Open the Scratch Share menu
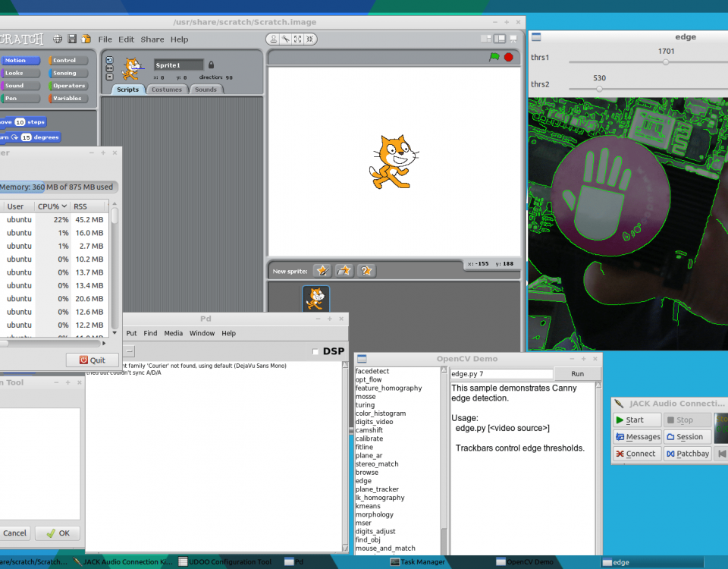 [152, 39]
